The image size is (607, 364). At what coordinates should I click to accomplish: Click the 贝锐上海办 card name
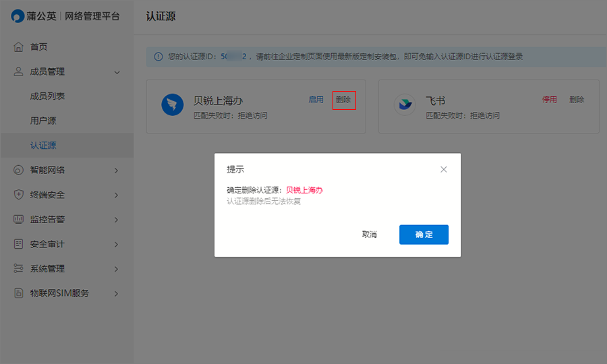pyautogui.click(x=218, y=101)
